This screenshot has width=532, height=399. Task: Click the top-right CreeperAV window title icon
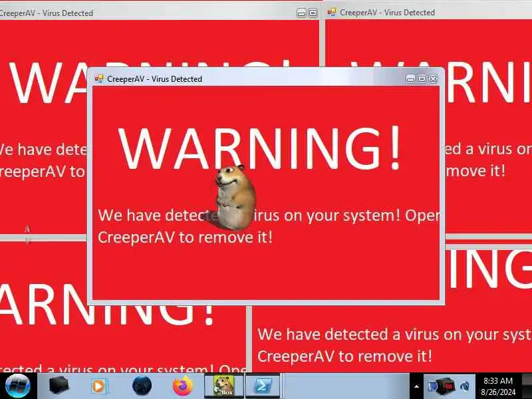click(x=331, y=12)
